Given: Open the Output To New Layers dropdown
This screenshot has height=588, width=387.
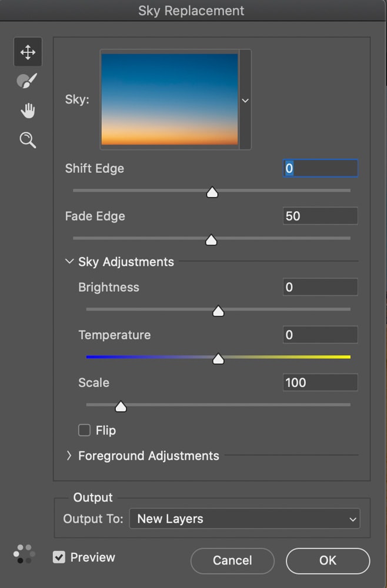Looking at the screenshot, I should pyautogui.click(x=245, y=519).
